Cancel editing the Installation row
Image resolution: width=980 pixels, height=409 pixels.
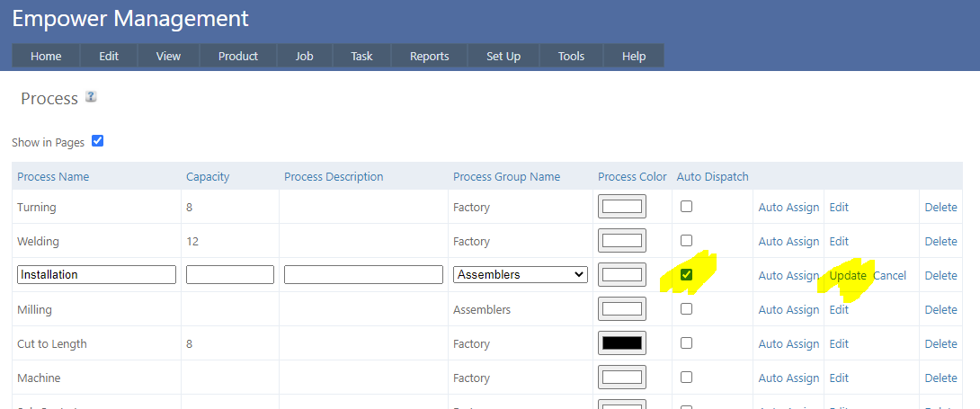point(890,276)
